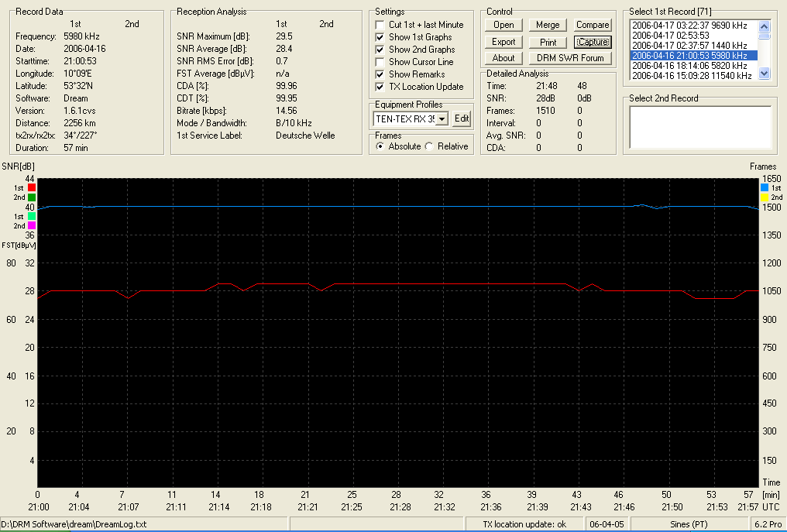Toggle Show Cursor Line checkbox

tap(380, 62)
